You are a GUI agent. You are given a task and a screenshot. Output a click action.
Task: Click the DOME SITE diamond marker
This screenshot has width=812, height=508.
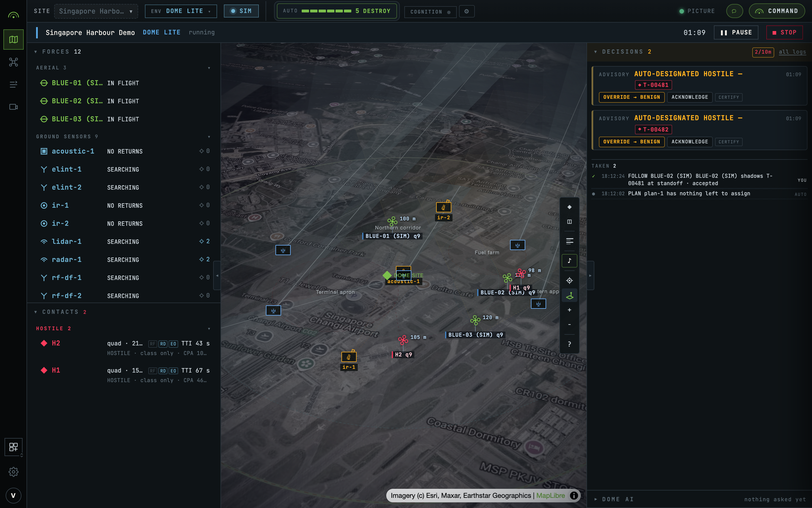(387, 275)
